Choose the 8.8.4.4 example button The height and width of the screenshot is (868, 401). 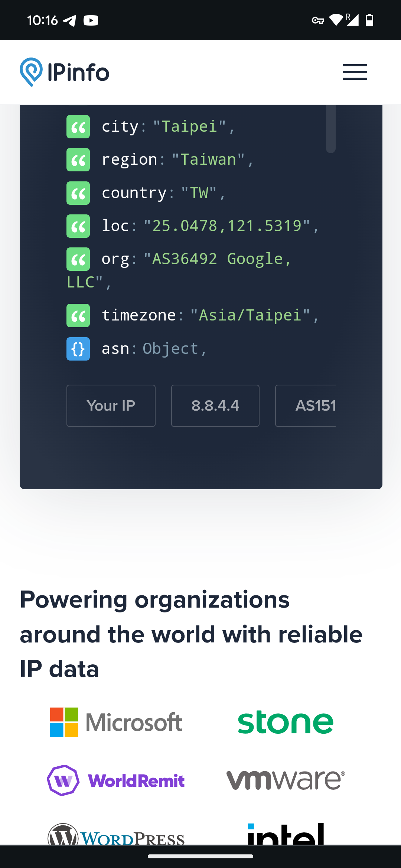click(x=215, y=406)
